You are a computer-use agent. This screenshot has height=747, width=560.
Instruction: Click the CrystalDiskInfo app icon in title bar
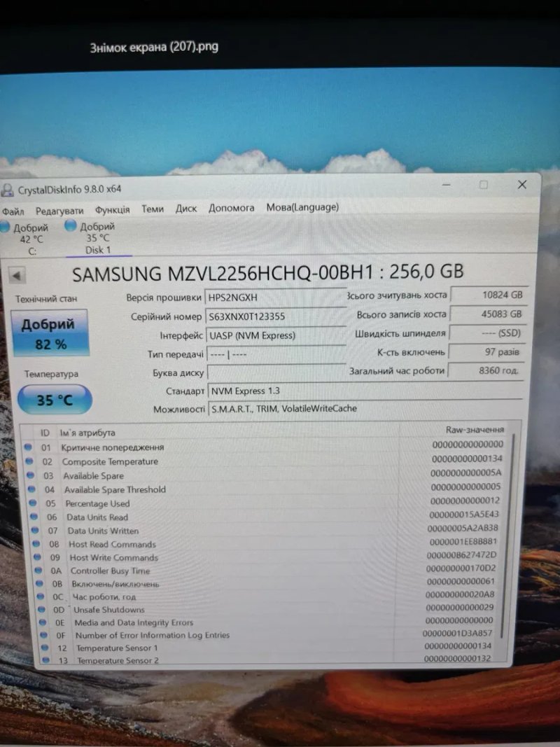7,190
